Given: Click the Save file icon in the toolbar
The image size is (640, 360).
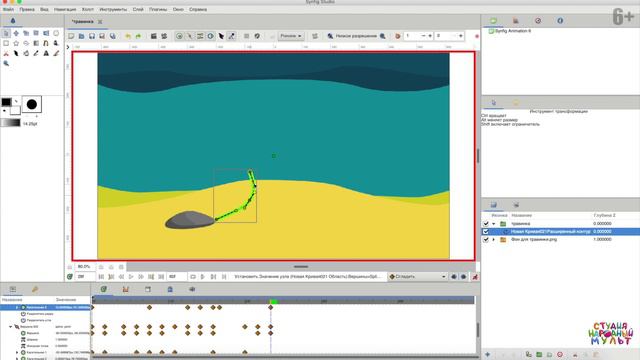Looking at the screenshot, I should [x=92, y=36].
